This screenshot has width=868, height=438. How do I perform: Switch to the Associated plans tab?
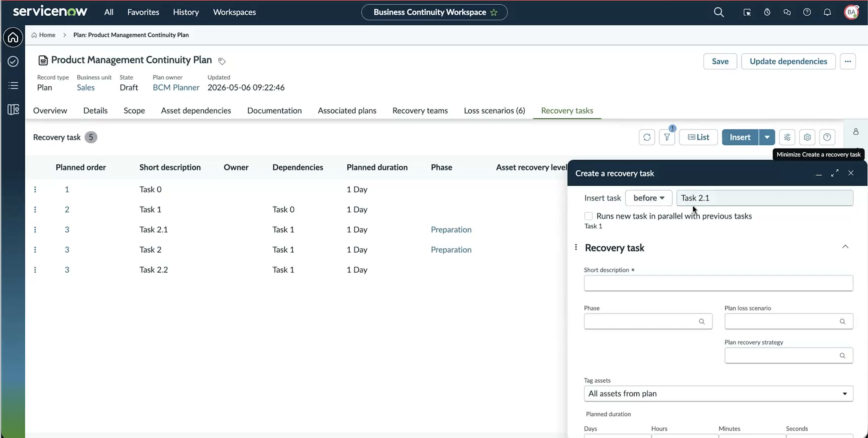pos(347,111)
